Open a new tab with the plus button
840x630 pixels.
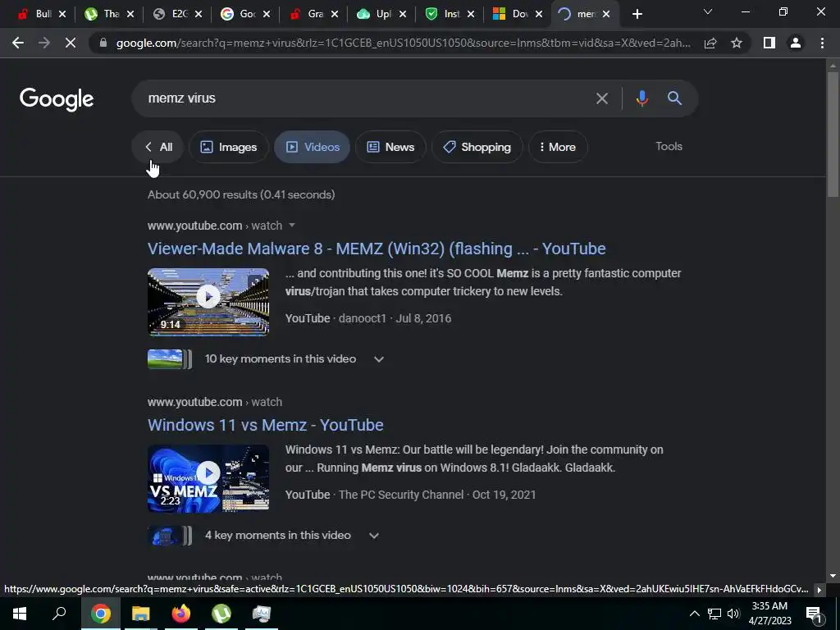(637, 15)
